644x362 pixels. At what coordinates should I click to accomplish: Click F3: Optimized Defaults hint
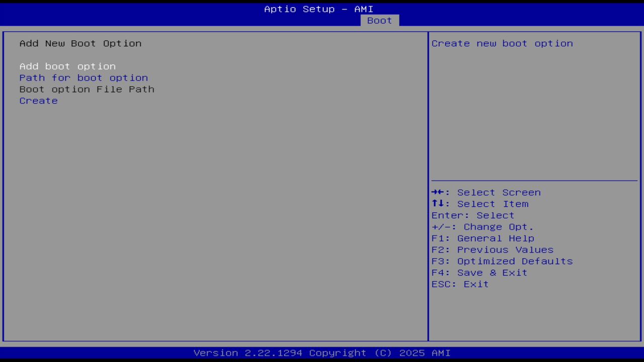pos(502,261)
